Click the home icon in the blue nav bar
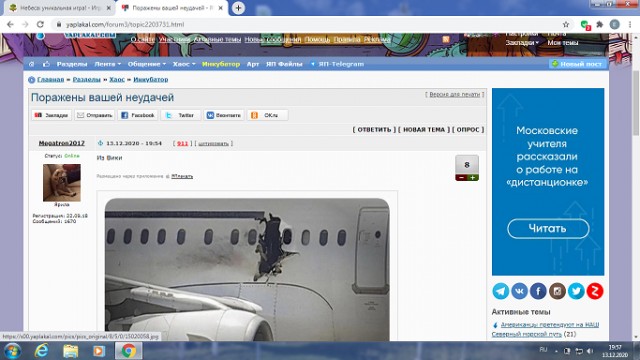This screenshot has height=360, width=640. point(32,64)
